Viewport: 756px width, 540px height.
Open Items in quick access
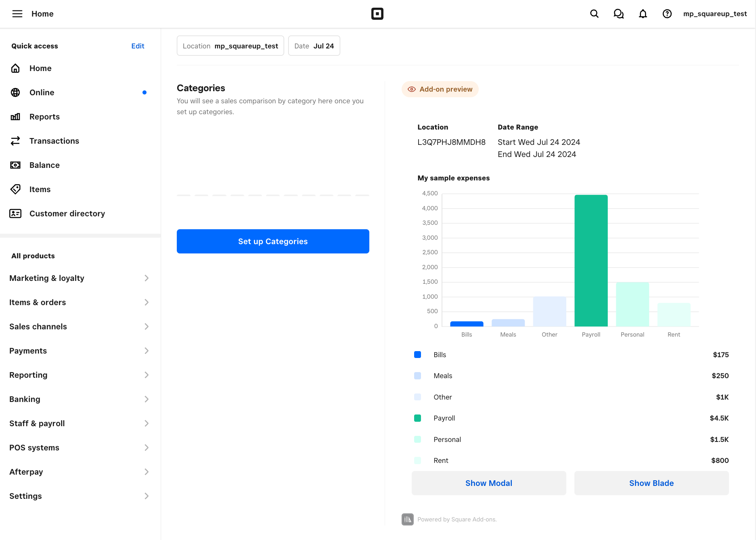40,189
